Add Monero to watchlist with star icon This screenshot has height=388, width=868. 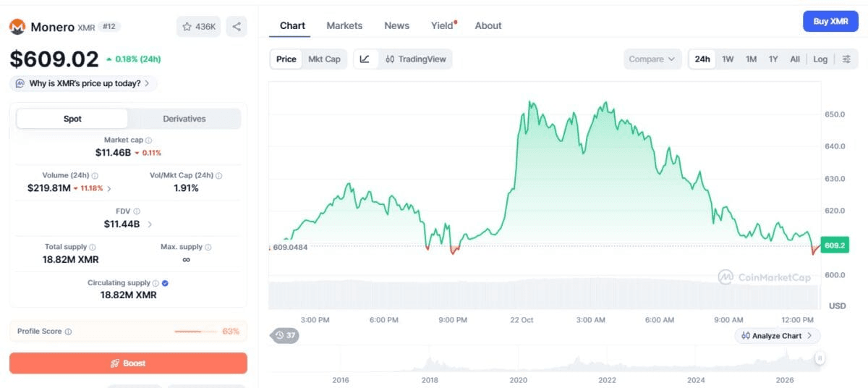(198, 27)
